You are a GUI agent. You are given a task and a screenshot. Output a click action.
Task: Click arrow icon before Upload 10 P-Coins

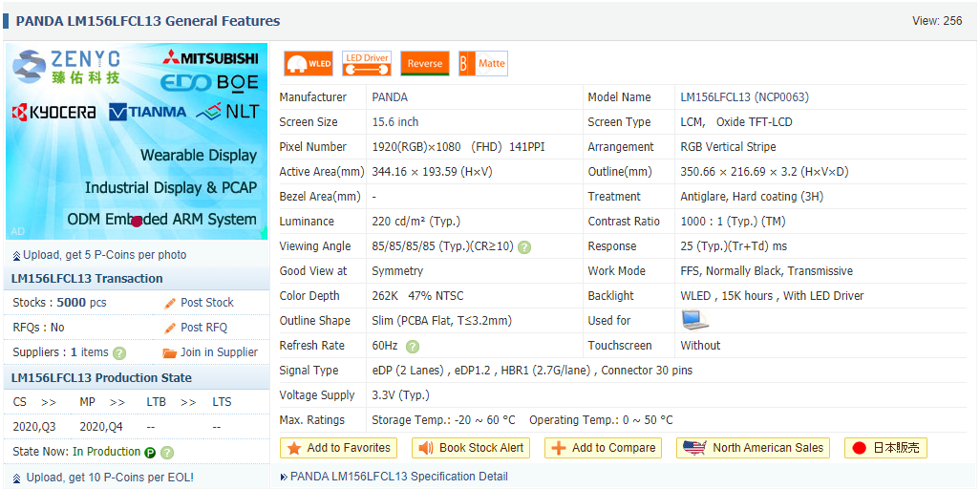pyautogui.click(x=16, y=478)
